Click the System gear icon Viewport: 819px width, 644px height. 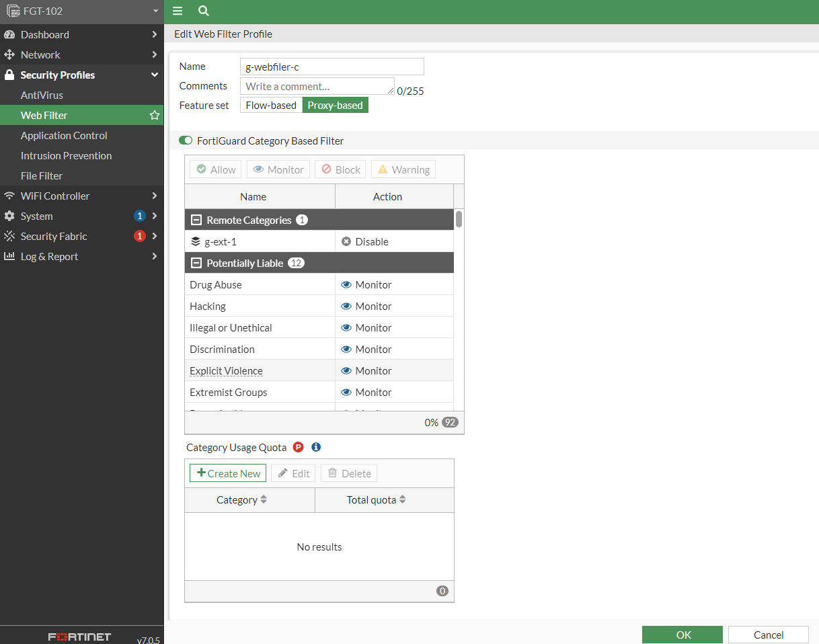(x=9, y=216)
